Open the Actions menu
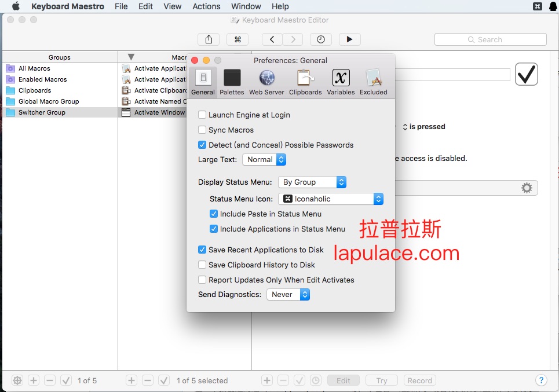 coord(206,6)
